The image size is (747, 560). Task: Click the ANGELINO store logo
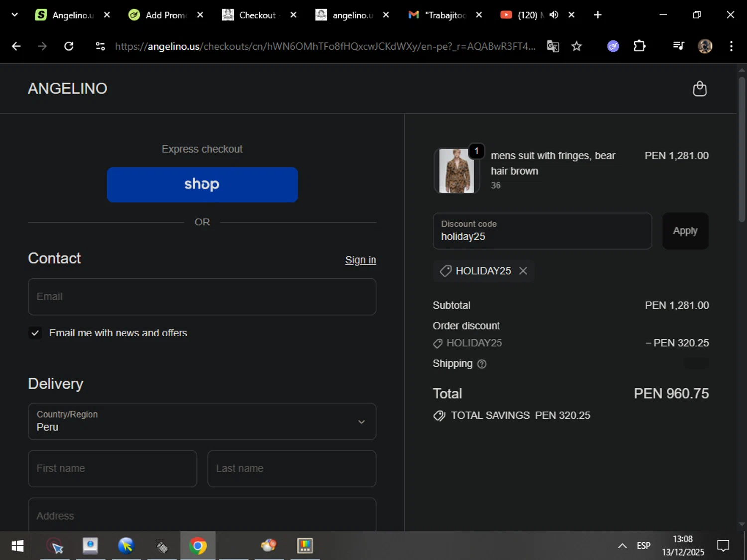pyautogui.click(x=67, y=89)
